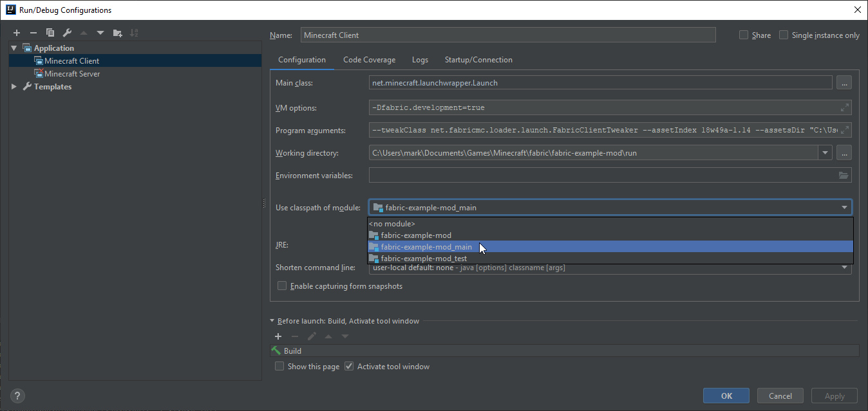Browse for Main class with ellipsis button

tap(844, 83)
